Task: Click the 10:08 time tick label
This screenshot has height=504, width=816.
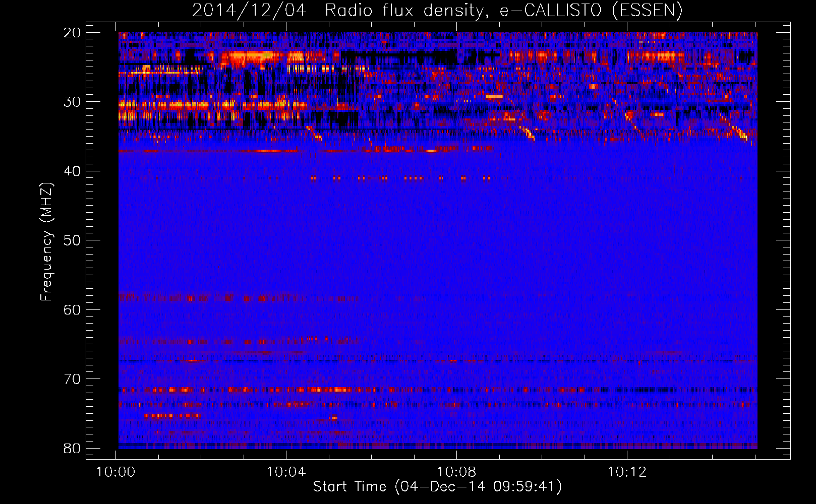Action: [x=457, y=472]
